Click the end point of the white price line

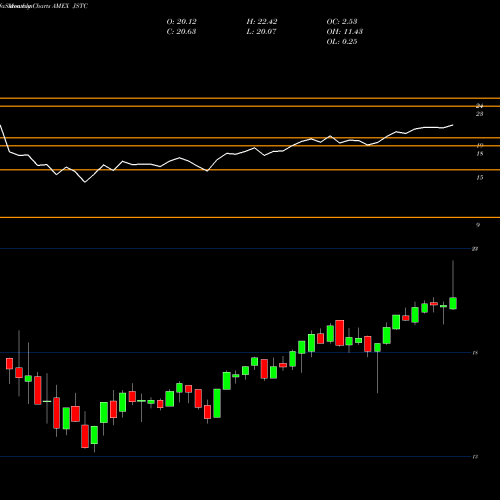click(x=453, y=125)
